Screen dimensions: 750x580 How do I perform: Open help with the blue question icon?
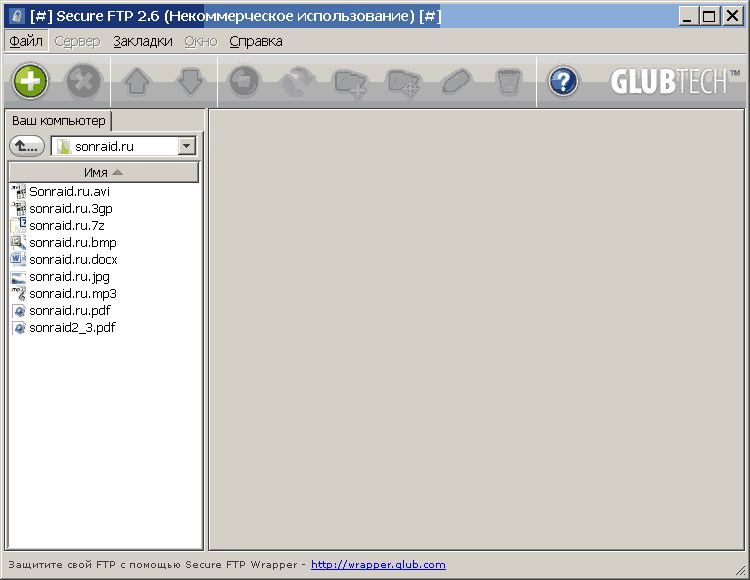click(564, 81)
